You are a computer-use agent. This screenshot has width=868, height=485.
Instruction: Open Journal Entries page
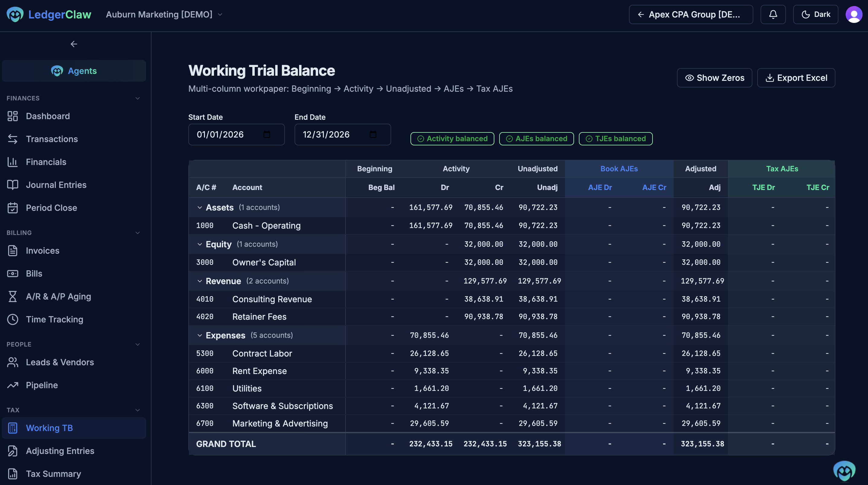coord(74,185)
